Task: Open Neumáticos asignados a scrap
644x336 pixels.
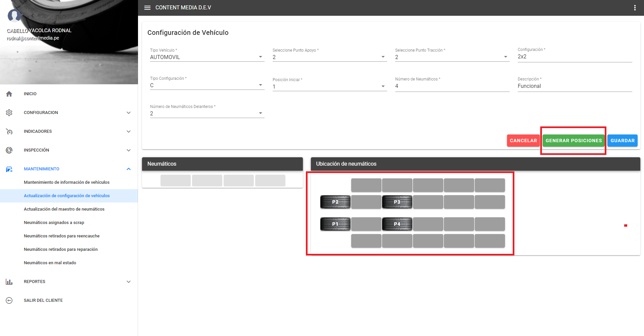Action: (54, 223)
